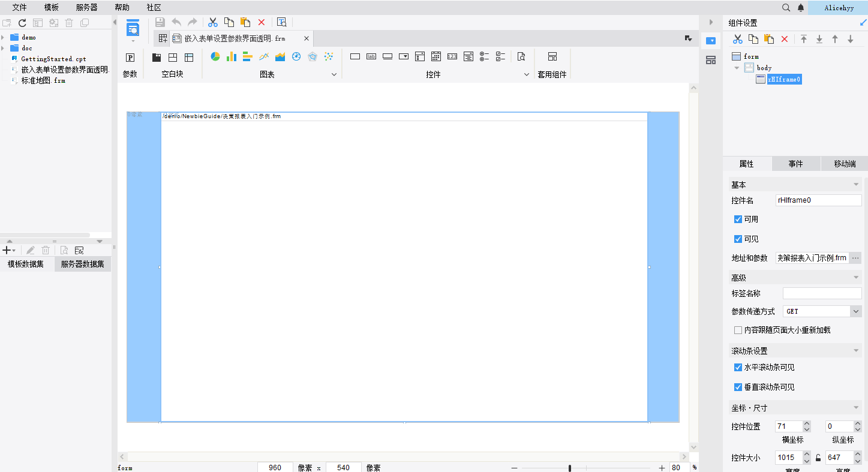Viewport: 868px width, 472px height.
Task: Click the 套用组件 reusable components icon
Action: pyautogui.click(x=552, y=56)
